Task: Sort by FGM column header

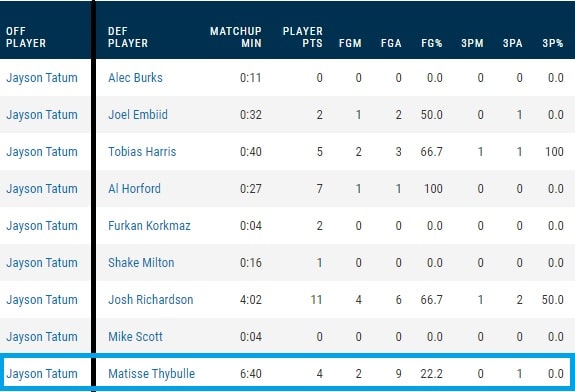Action: pyautogui.click(x=350, y=43)
